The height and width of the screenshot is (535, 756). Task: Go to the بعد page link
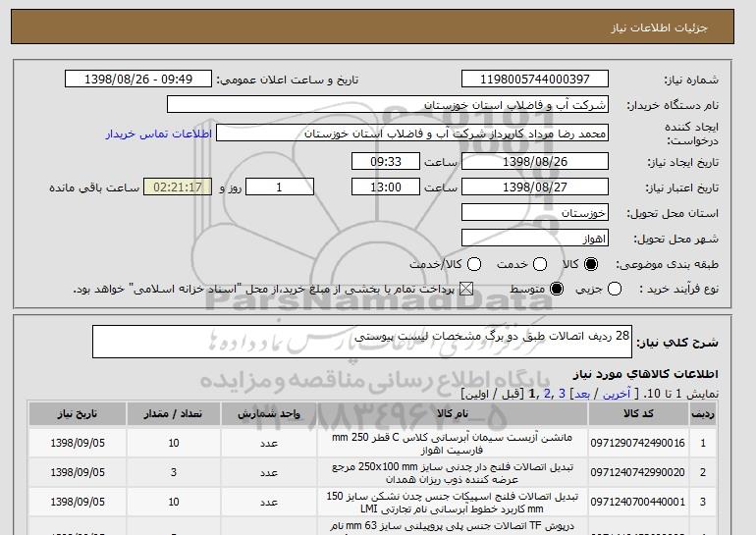(x=582, y=395)
